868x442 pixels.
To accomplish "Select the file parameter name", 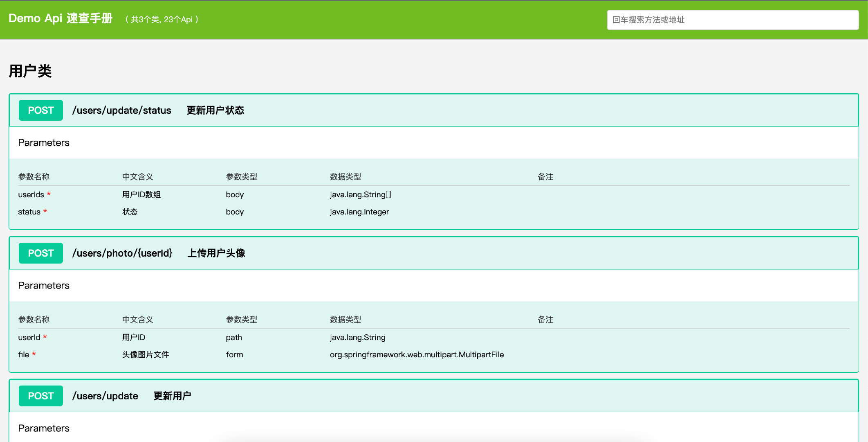I will coord(24,355).
